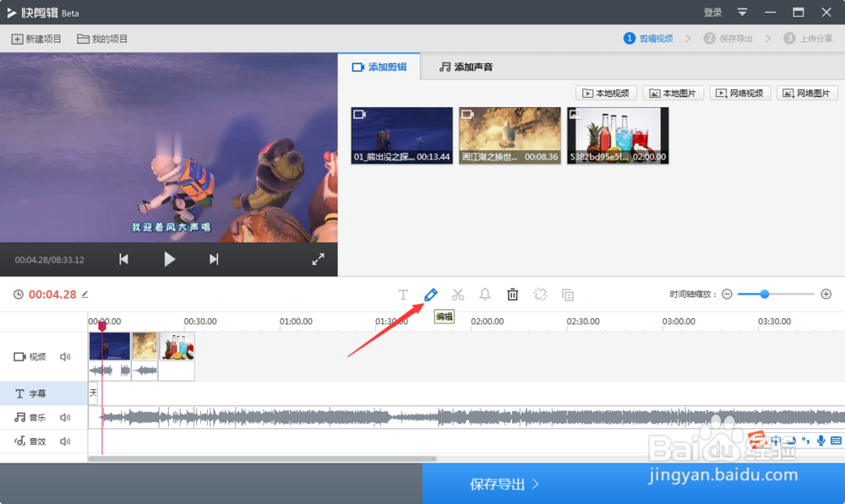Viewport: 845px width, 504px height.
Task: Click the copy clip icon
Action: pyautogui.click(x=568, y=295)
